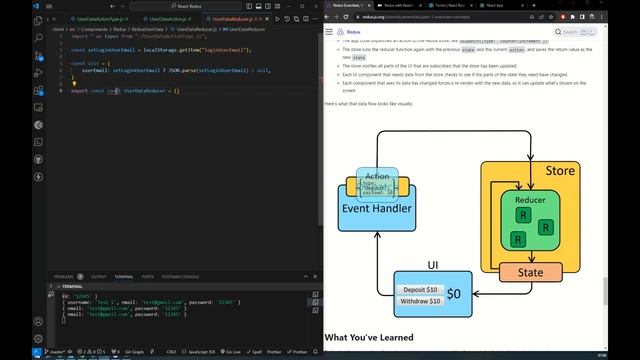Select the first terminal instance icon
The height and width of the screenshot is (360, 640).
pyautogui.click(x=316, y=294)
